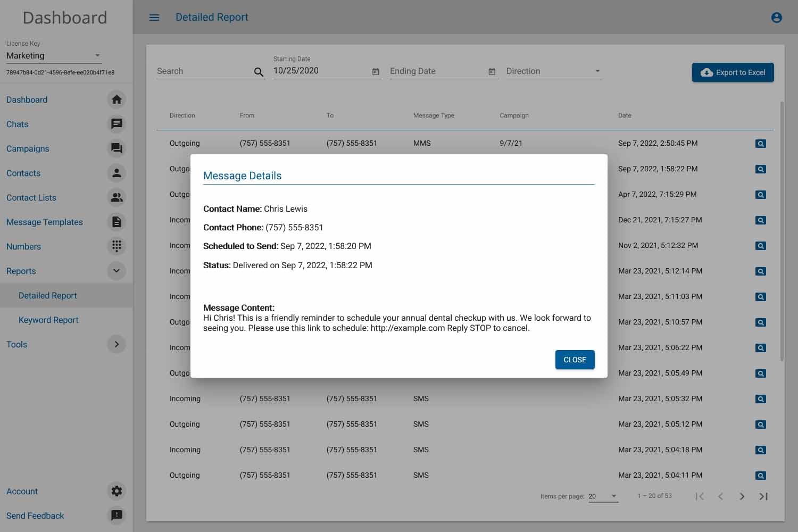The width and height of the screenshot is (798, 532).
Task: Close the Message Details dialog
Action: tap(575, 360)
